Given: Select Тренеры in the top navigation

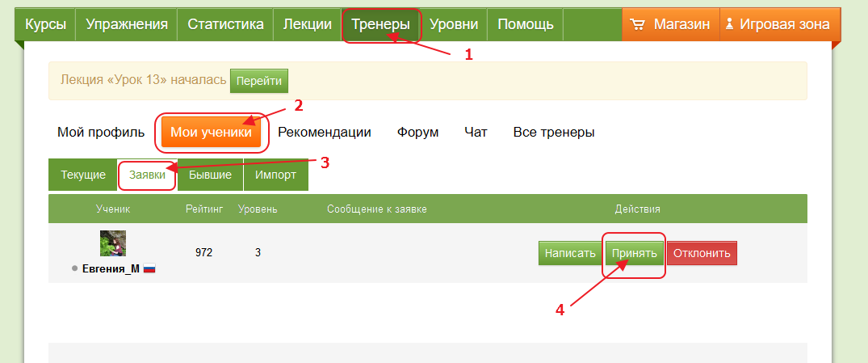Looking at the screenshot, I should point(380,24).
